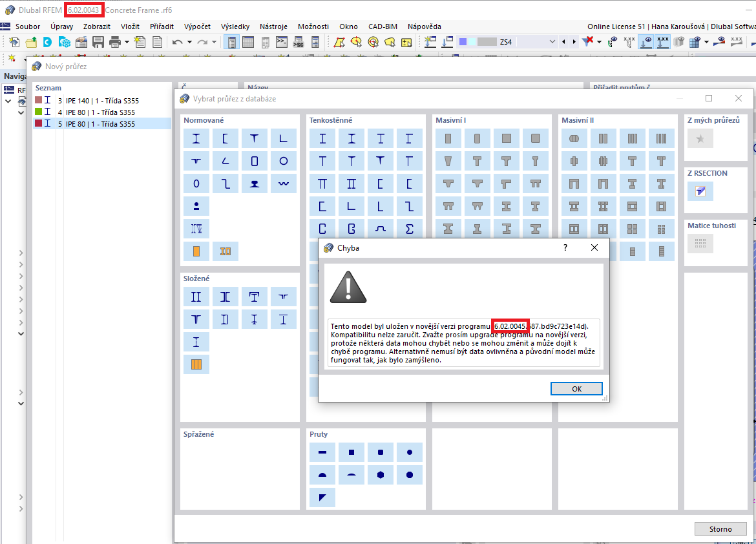Click the Save icon in main toolbar
This screenshot has height=544, width=756.
[98, 42]
